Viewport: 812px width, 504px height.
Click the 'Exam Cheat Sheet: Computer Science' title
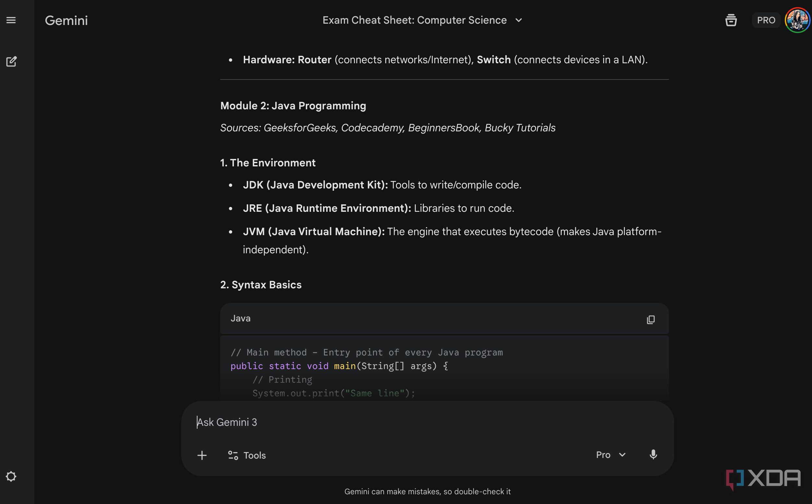coord(414,20)
